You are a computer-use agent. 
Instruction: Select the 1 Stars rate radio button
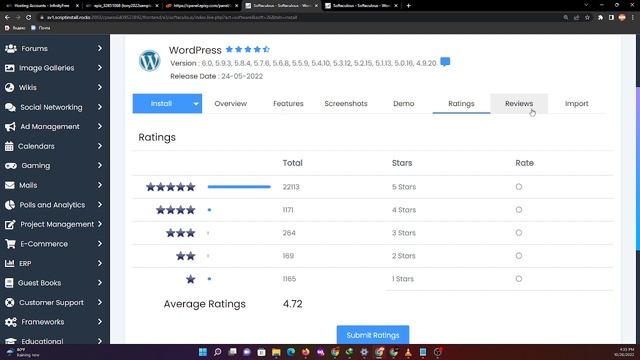519,279
